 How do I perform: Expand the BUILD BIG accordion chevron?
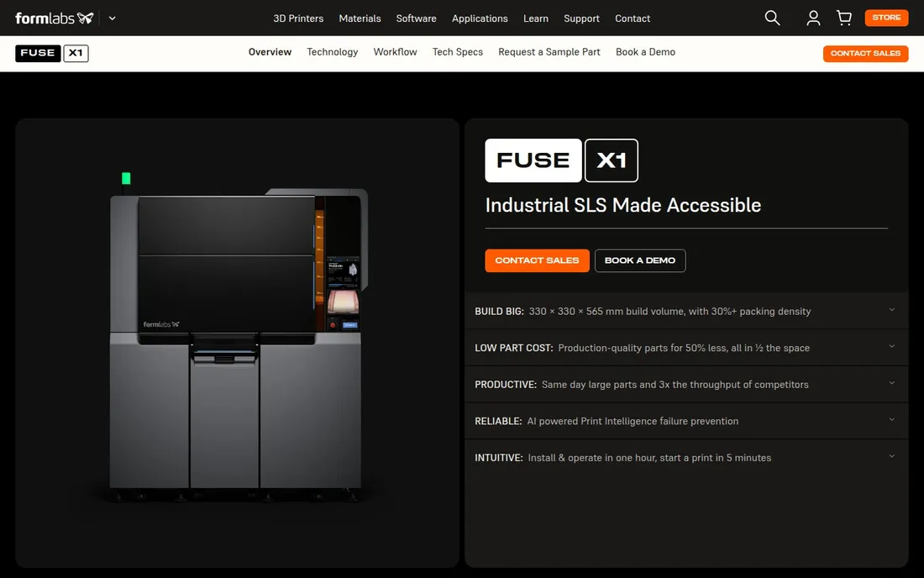pos(891,310)
